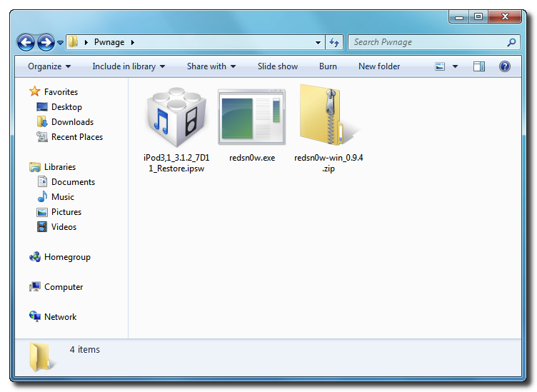Click the Slide show button

(278, 66)
